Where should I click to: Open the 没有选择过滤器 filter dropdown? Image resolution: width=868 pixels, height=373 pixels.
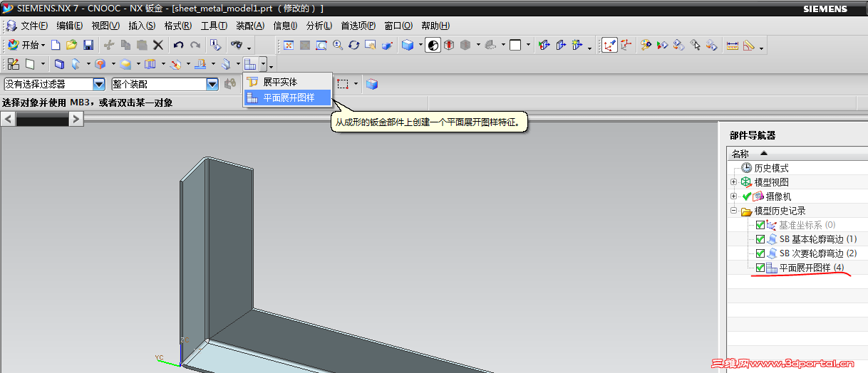point(99,84)
